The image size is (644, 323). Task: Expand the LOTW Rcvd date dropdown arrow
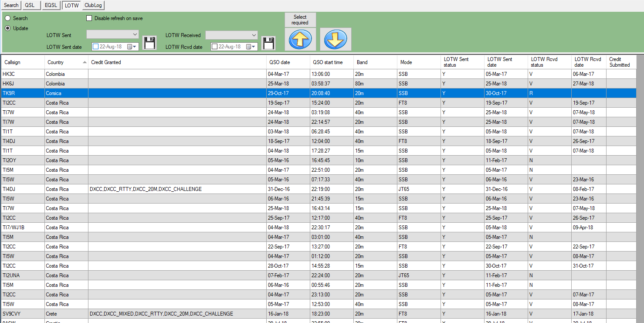pos(254,47)
